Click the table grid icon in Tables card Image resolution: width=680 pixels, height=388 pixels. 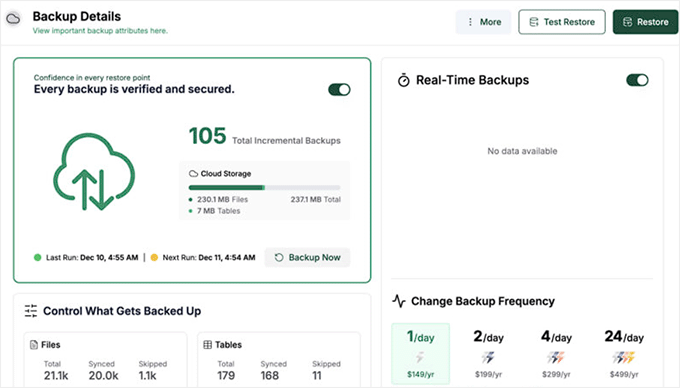208,345
